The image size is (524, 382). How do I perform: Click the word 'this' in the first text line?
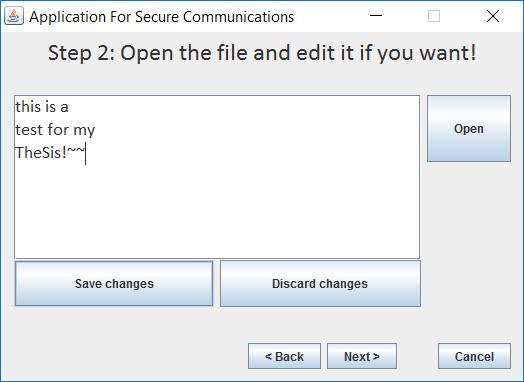28,107
